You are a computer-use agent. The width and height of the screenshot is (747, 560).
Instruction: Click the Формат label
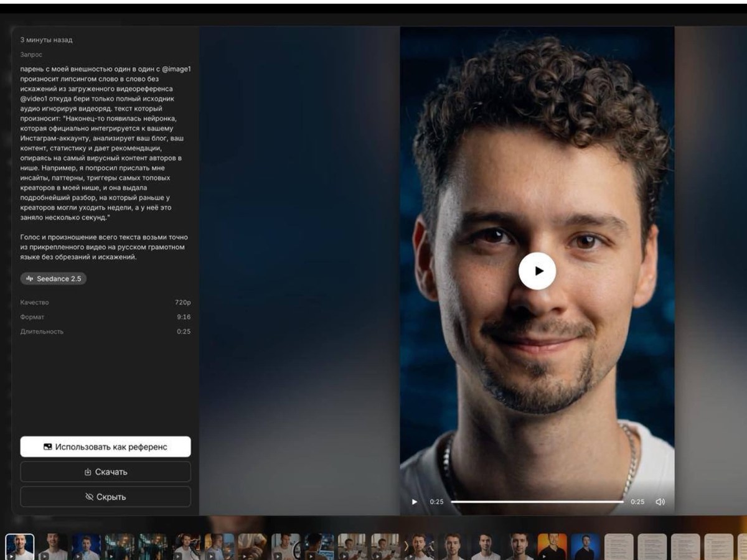pyautogui.click(x=32, y=317)
